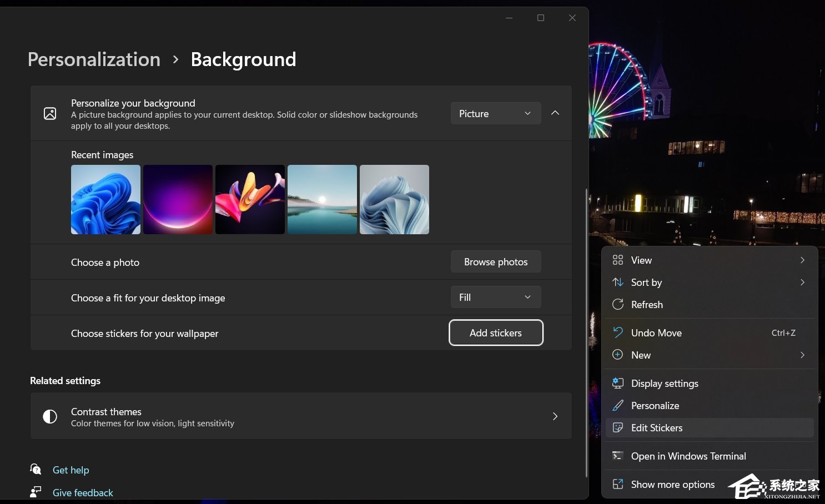The image size is (825, 504).
Task: Click the Browse photos button
Action: pyautogui.click(x=496, y=262)
